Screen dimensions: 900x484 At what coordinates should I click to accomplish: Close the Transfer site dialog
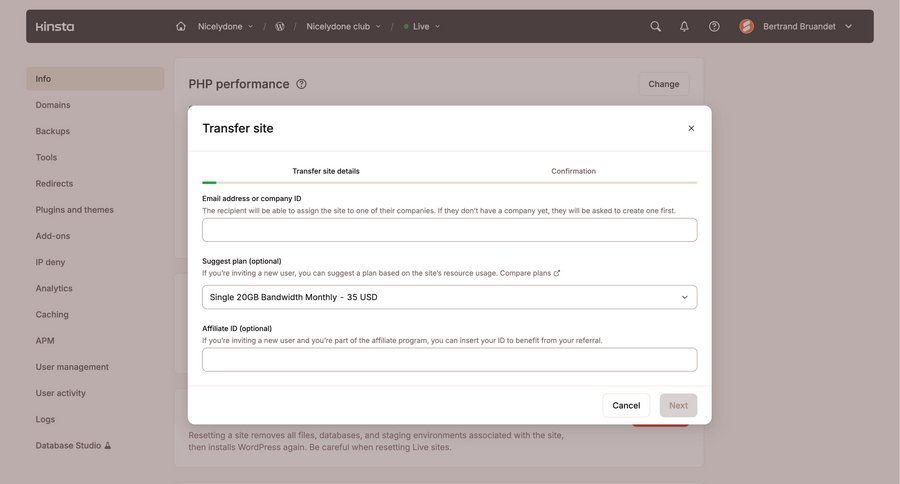[x=691, y=128]
